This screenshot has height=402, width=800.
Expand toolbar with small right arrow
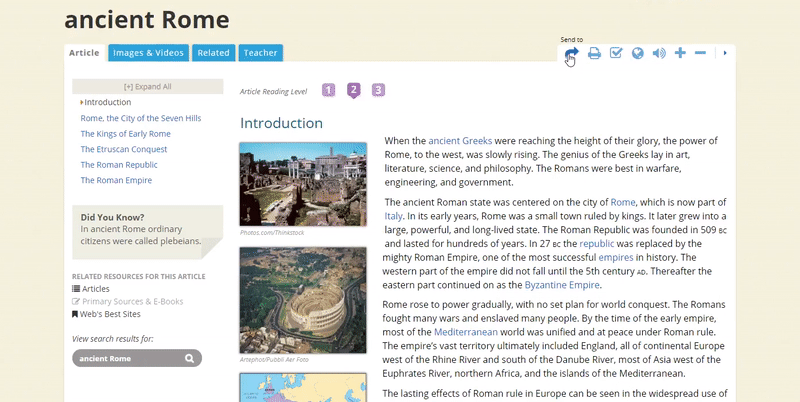click(725, 53)
